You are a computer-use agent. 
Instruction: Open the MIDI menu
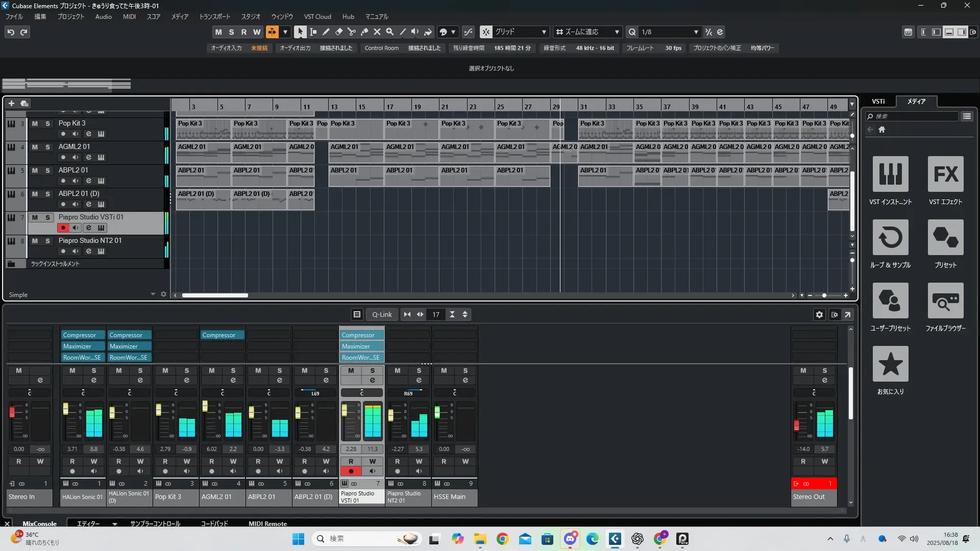[x=129, y=16]
